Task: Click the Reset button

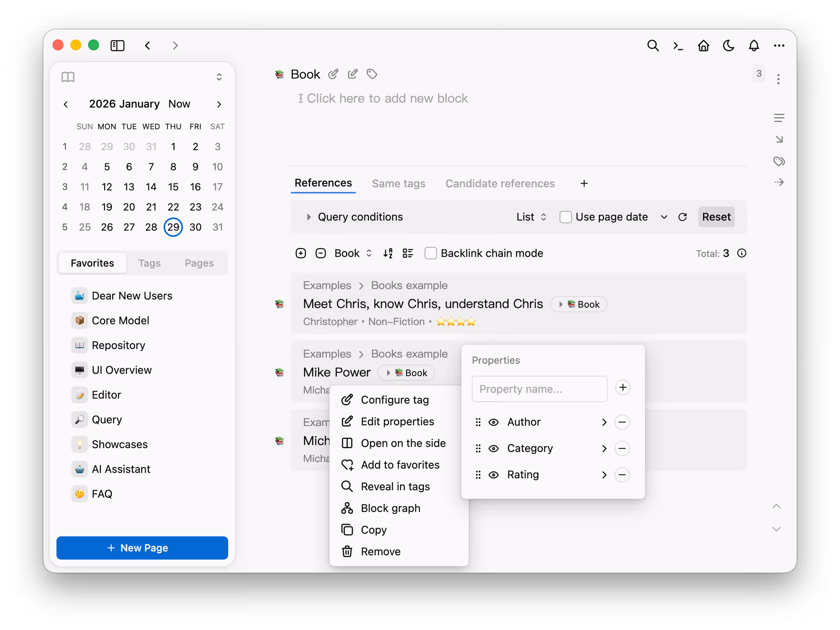Action: [716, 217]
